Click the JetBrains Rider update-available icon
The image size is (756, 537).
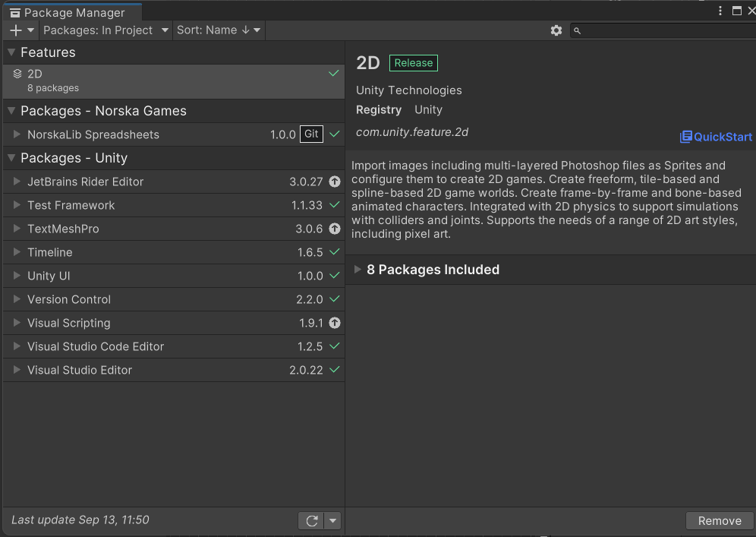pyautogui.click(x=335, y=182)
